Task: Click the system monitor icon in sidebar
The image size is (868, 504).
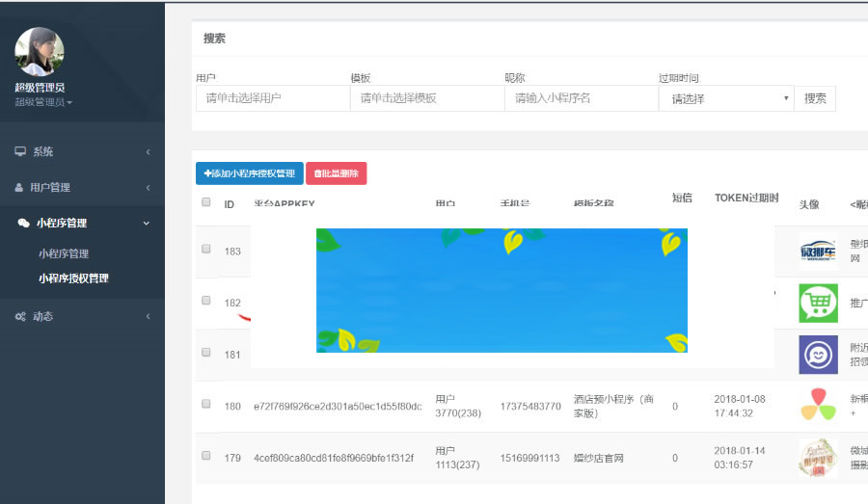Action: pos(20,152)
